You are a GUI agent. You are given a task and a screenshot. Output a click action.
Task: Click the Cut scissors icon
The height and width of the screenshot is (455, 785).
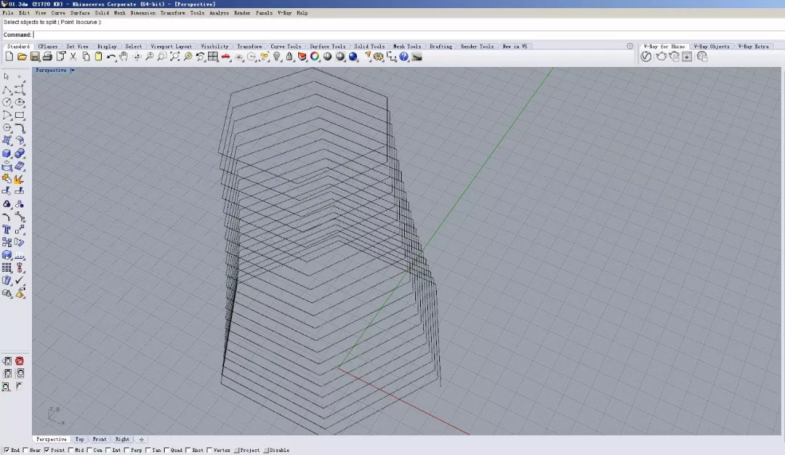coord(73,57)
